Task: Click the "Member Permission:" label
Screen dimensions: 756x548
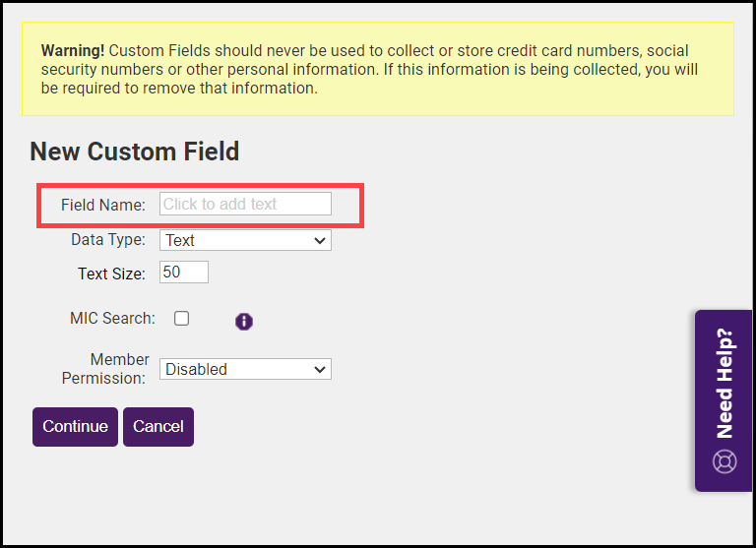Action: click(105, 369)
